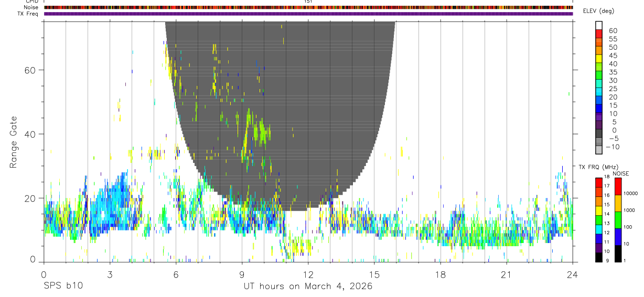Click the 'Noise' row label at top left

(x=32, y=7)
